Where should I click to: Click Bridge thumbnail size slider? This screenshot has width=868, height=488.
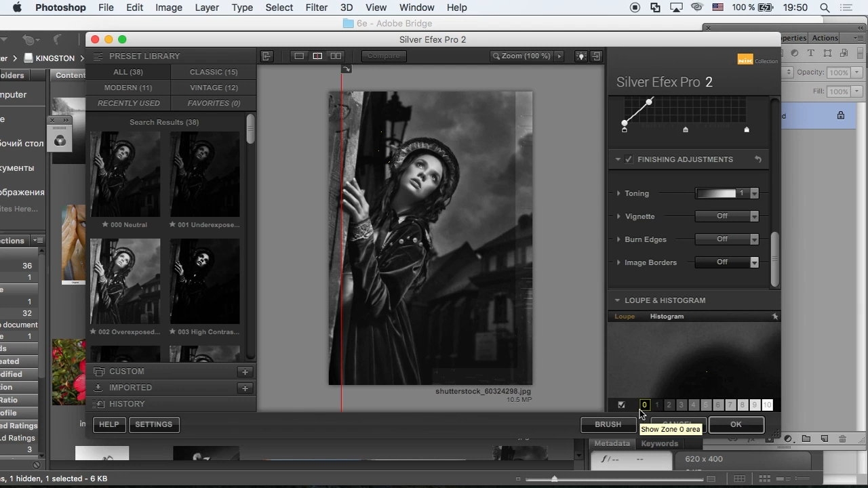554,479
